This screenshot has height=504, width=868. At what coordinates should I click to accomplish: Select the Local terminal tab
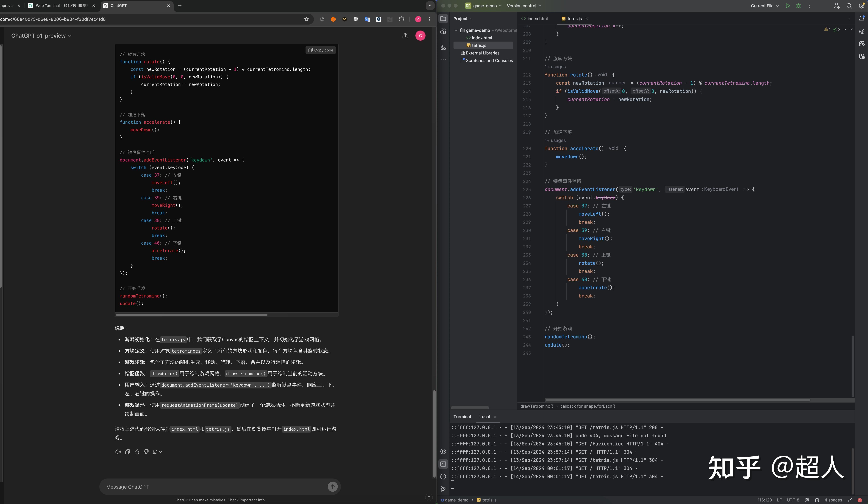pyautogui.click(x=484, y=416)
